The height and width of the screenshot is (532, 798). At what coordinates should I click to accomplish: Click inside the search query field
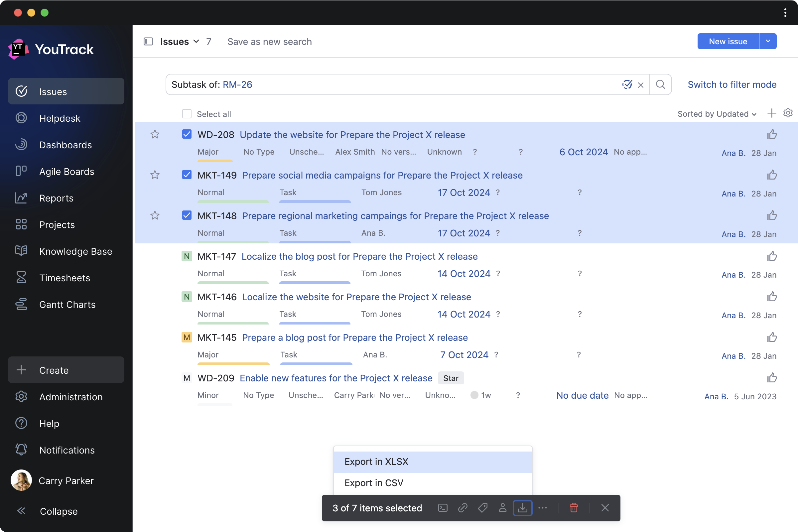coord(373,84)
